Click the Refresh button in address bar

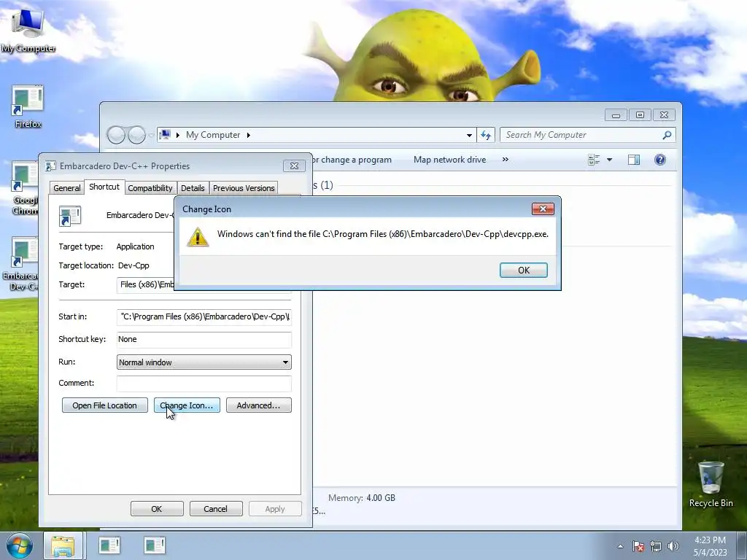[x=486, y=135]
